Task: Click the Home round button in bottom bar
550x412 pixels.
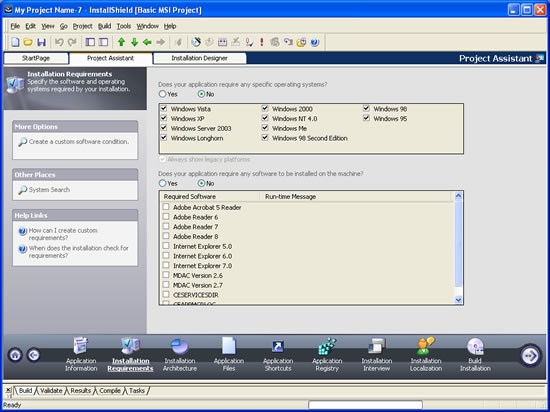Action: pyautogui.click(x=15, y=355)
